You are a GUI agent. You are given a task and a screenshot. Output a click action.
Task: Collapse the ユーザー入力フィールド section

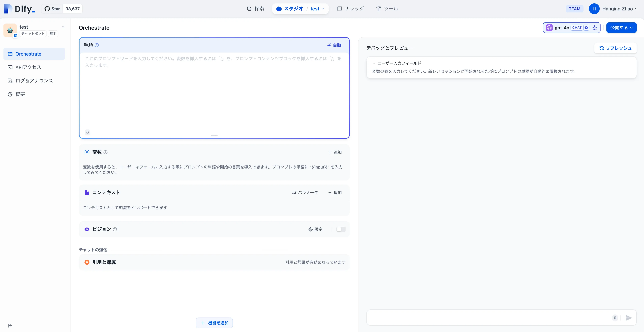[x=374, y=63]
